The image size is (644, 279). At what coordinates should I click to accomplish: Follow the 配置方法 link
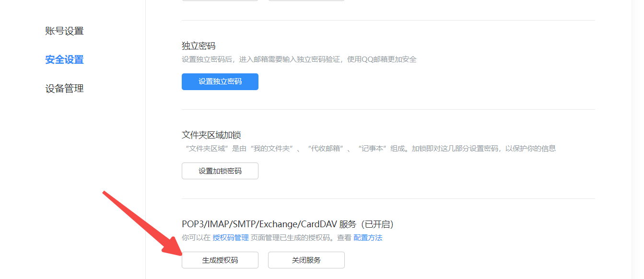[368, 238]
